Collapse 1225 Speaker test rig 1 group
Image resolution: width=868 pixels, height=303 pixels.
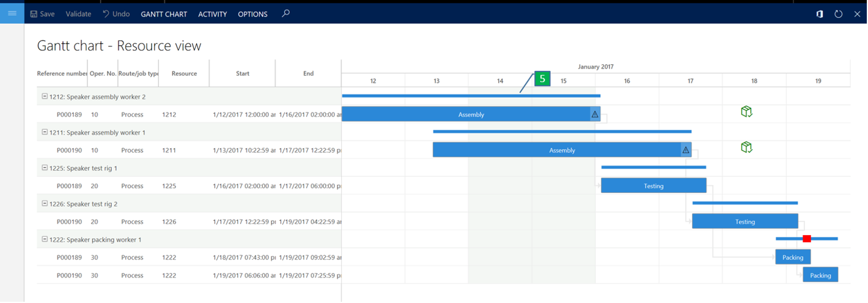[45, 168]
